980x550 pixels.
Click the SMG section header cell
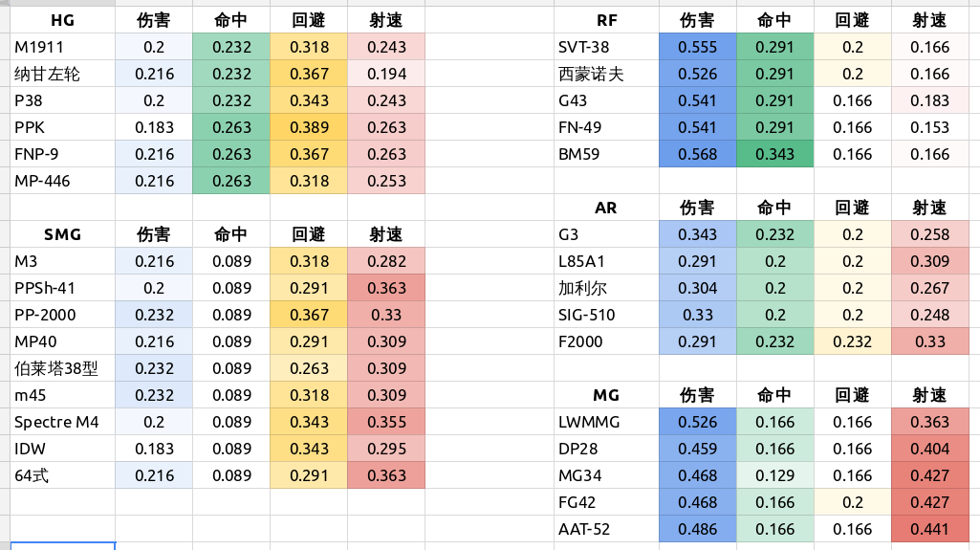point(62,234)
